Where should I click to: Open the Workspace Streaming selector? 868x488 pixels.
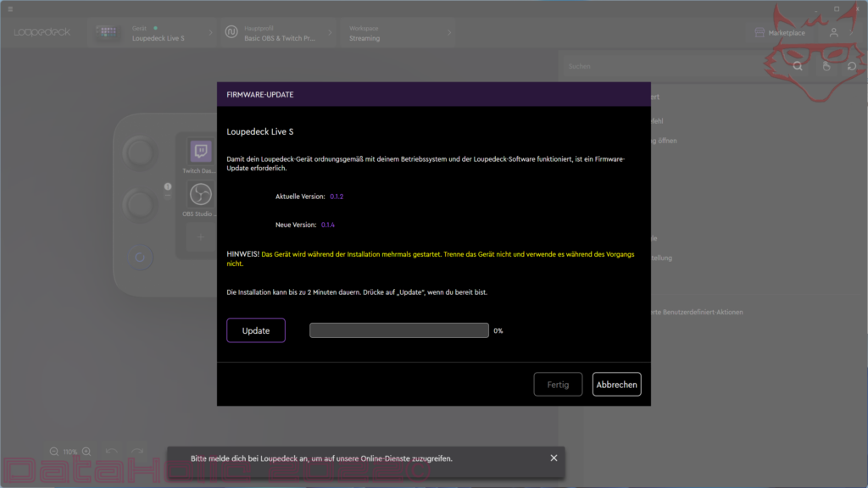tap(398, 33)
